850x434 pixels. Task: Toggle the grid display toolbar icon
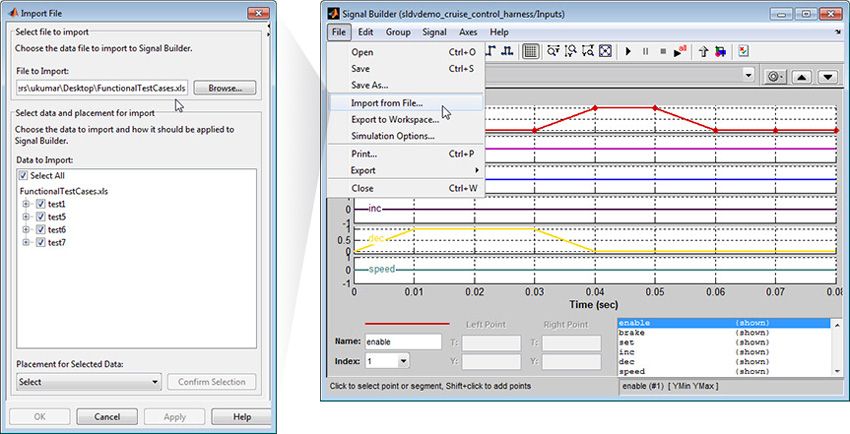tap(531, 51)
